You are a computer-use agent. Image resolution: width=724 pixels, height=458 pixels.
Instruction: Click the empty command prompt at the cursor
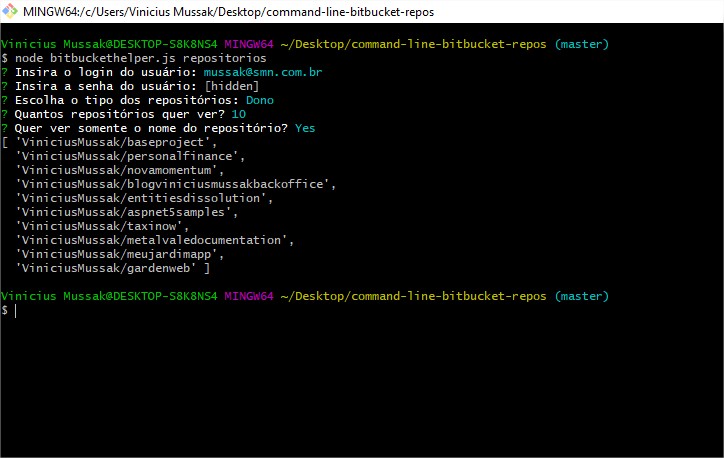click(16, 311)
